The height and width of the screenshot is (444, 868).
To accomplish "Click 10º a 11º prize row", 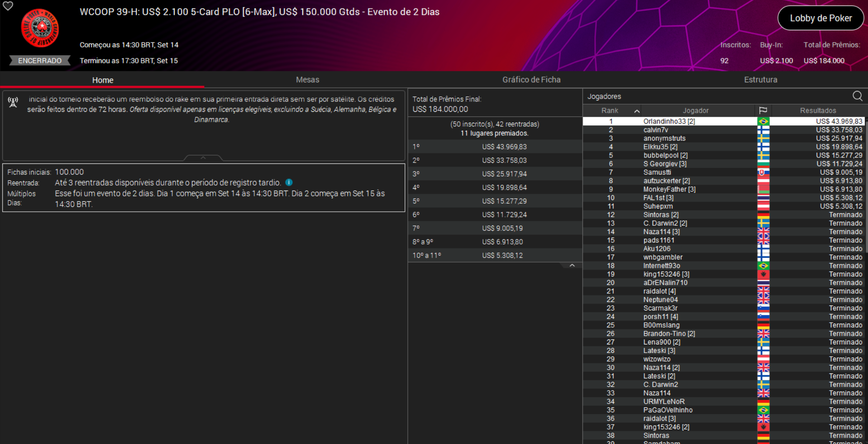I will click(x=495, y=255).
